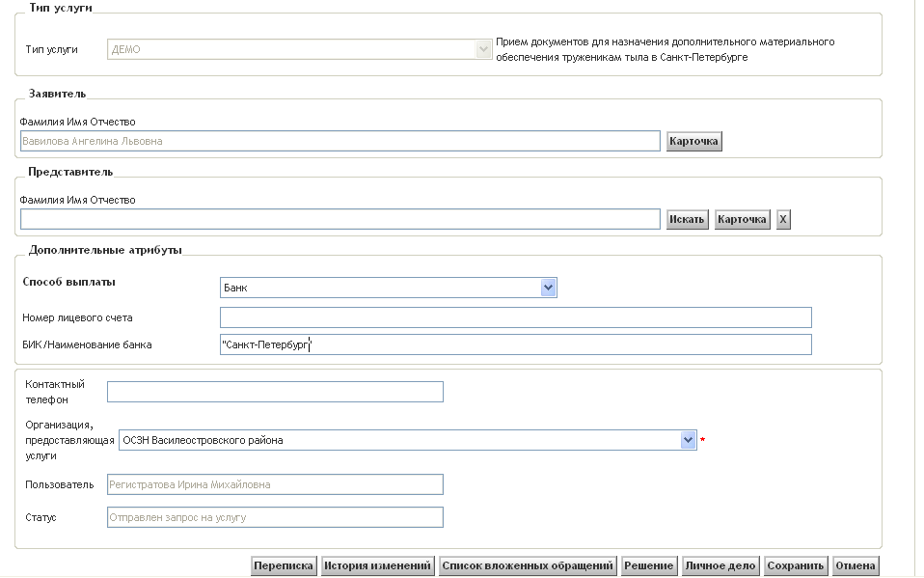Open the applicant's Карточка button
The width and height of the screenshot is (924, 578).
(693, 142)
